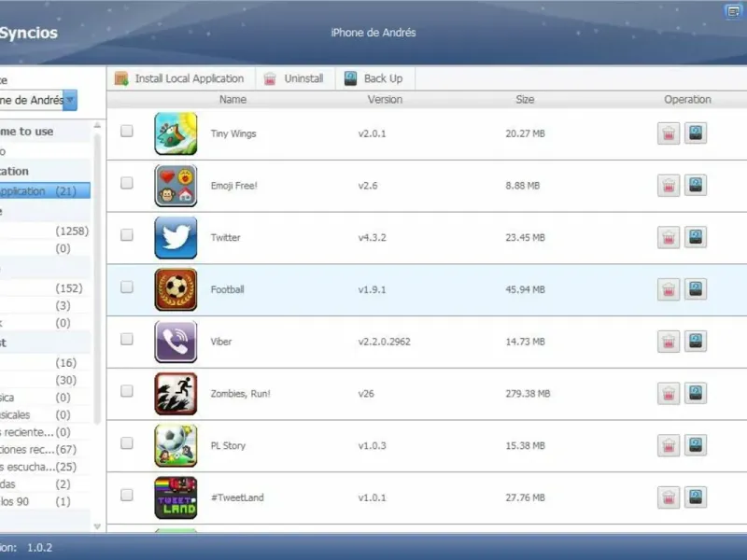Viewport: 747px width, 560px height.
Task: Click trash icon in #TweetLand row
Action: 669,497
